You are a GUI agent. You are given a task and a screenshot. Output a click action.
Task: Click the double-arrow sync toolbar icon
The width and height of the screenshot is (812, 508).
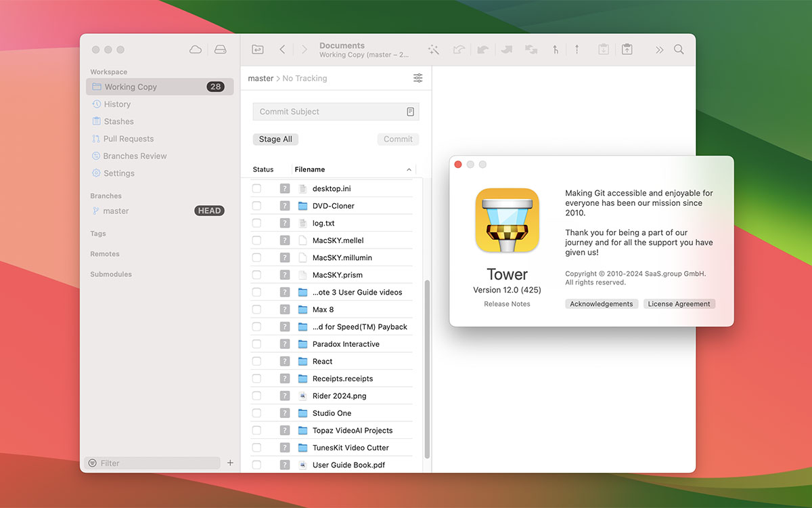pos(531,49)
